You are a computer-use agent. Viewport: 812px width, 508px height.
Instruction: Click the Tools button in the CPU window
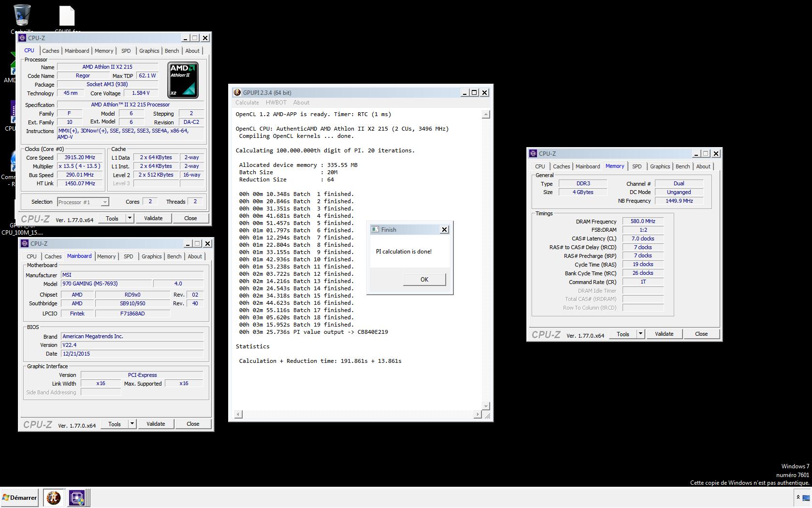[x=112, y=218]
